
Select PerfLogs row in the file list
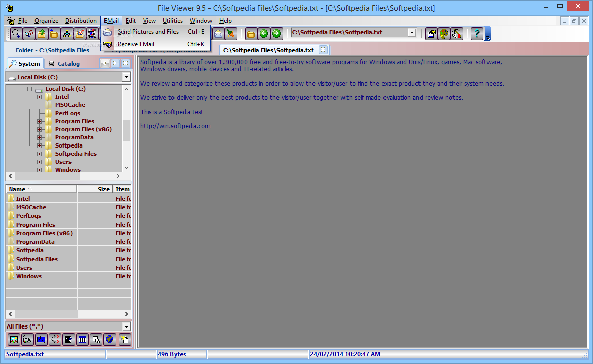tap(68, 216)
